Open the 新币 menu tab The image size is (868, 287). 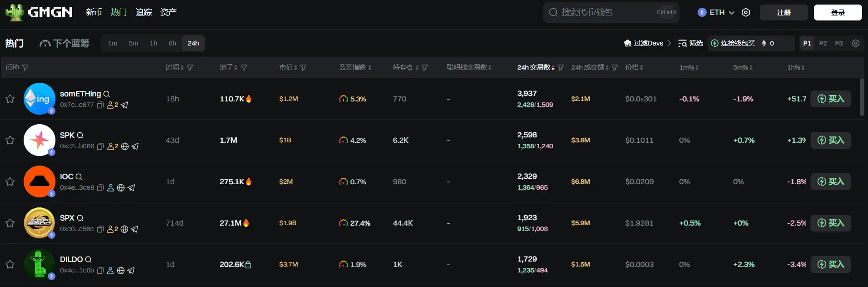coord(94,12)
